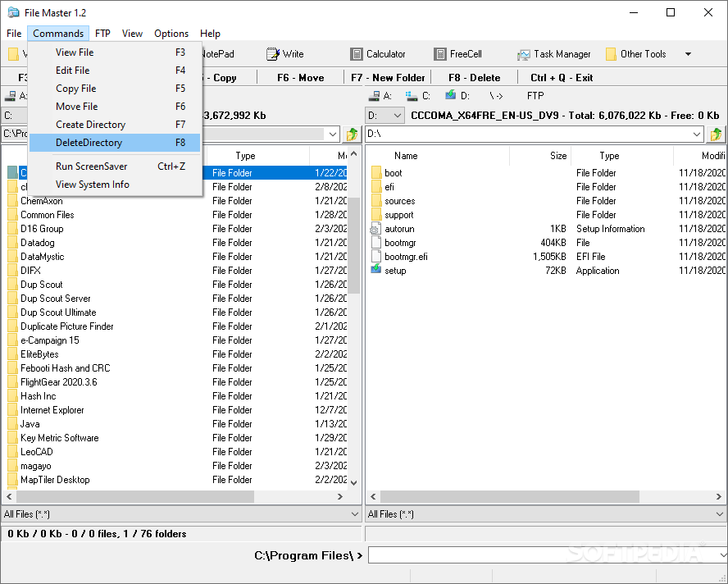Expand the Other Tools dropdown arrow
This screenshot has width=728, height=584.
tap(688, 54)
